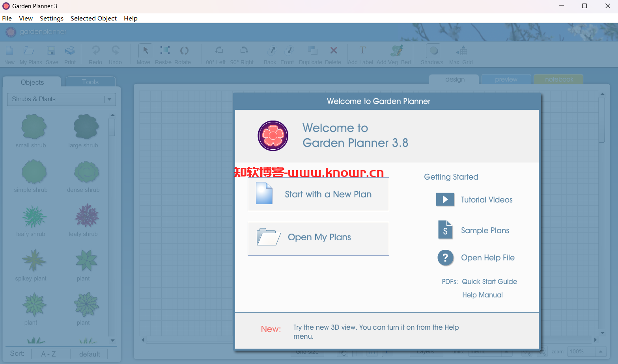The height and width of the screenshot is (364, 618).
Task: Click the canvas horizontal scrollbar right arrow
Action: click(x=596, y=340)
